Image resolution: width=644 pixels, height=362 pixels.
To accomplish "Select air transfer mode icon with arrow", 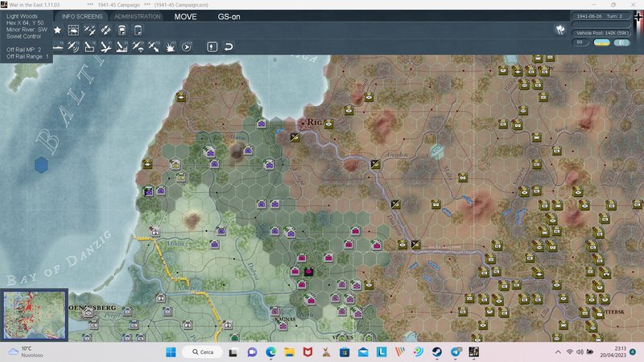I will tap(154, 47).
